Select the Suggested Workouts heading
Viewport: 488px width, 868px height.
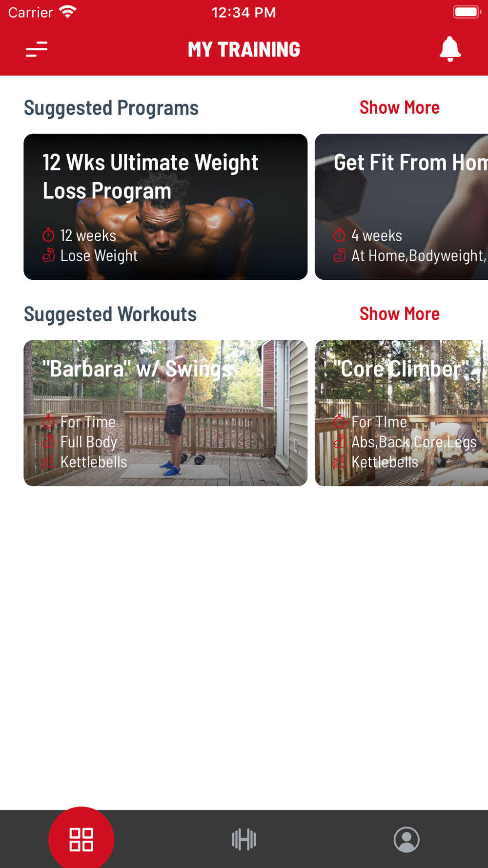point(110,314)
